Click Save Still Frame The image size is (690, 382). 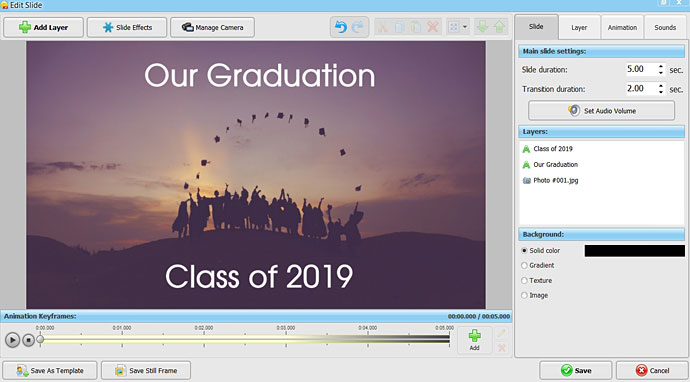pos(146,371)
